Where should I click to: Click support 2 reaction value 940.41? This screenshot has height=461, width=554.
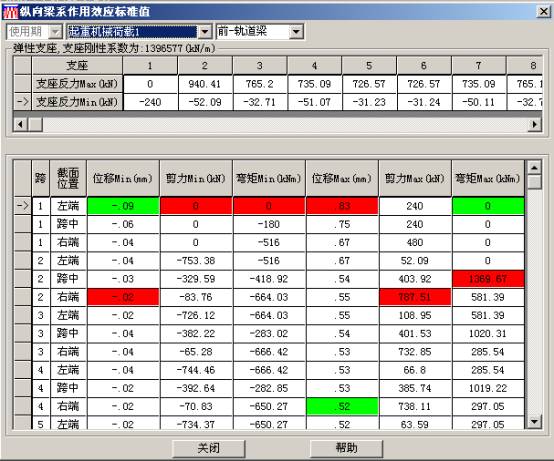(205, 84)
